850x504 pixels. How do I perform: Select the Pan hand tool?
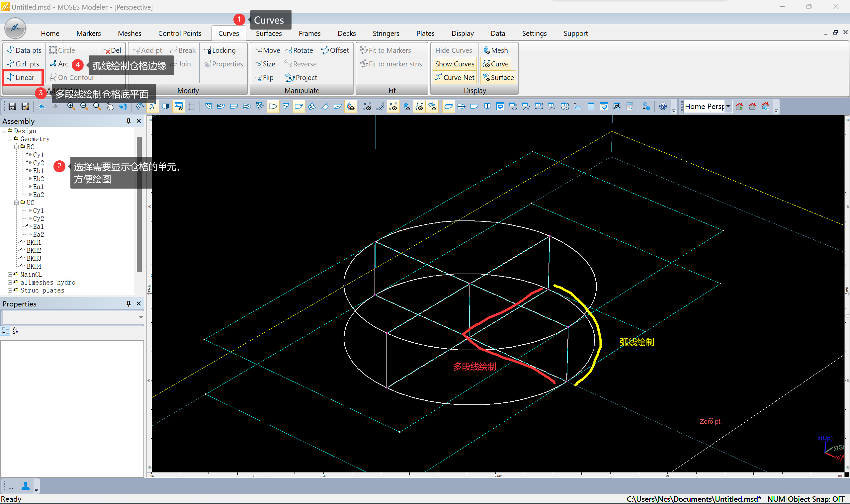click(x=110, y=107)
